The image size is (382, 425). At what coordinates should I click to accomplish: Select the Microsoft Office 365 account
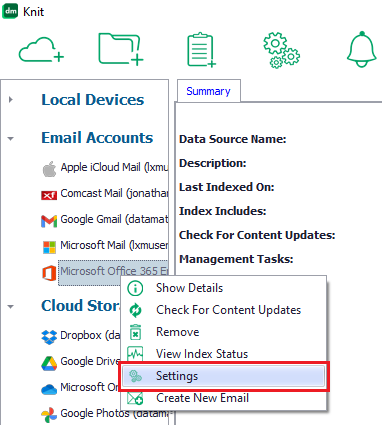[x=114, y=271]
